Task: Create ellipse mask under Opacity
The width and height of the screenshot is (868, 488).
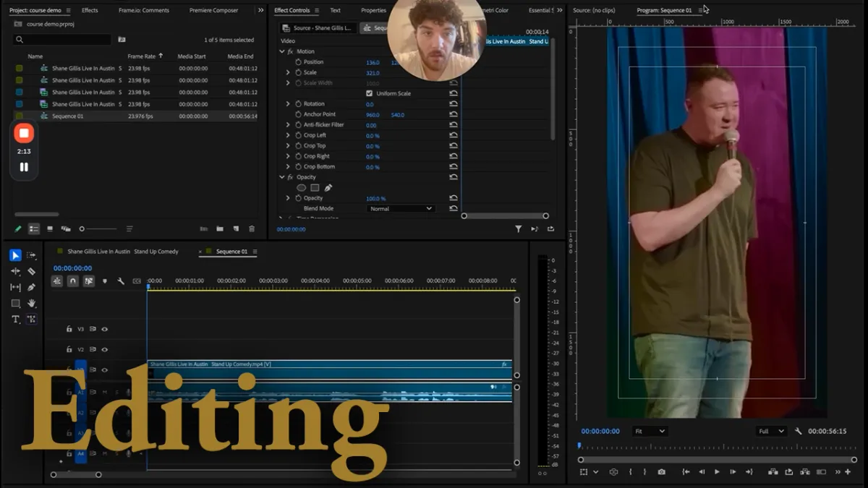Action: 302,188
